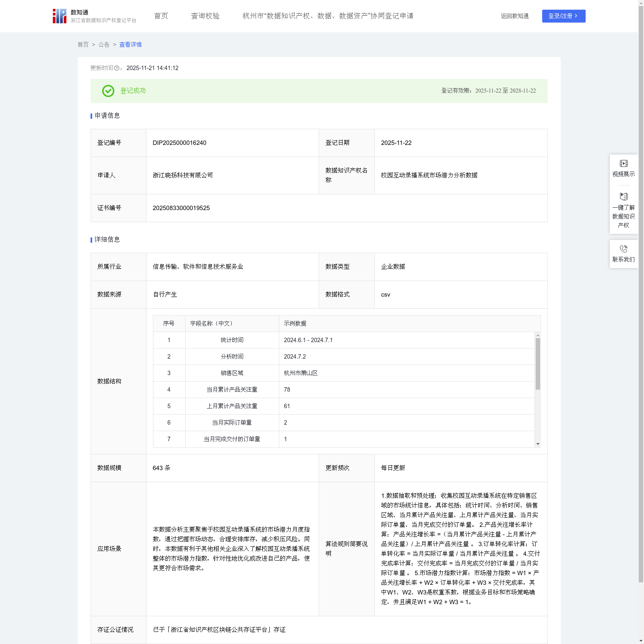This screenshot has height=644, width=644.
Task: Click the 数知通 platform logo
Action: (94, 16)
